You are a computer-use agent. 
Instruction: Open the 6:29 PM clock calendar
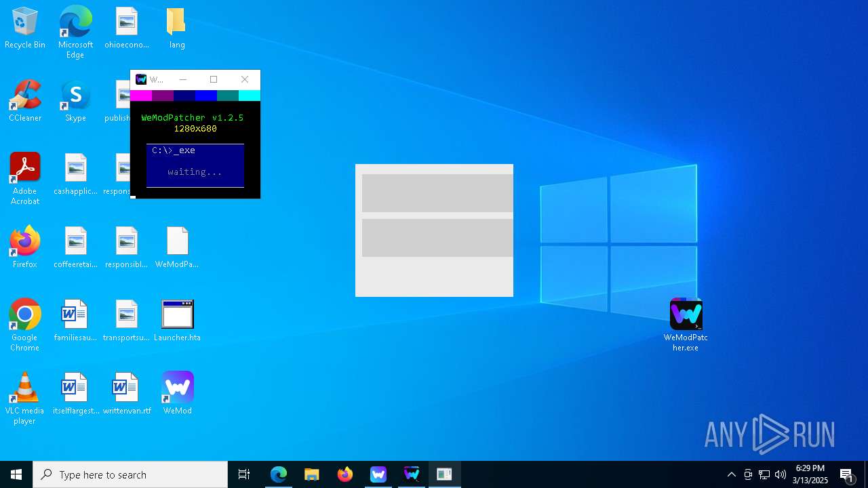click(811, 474)
